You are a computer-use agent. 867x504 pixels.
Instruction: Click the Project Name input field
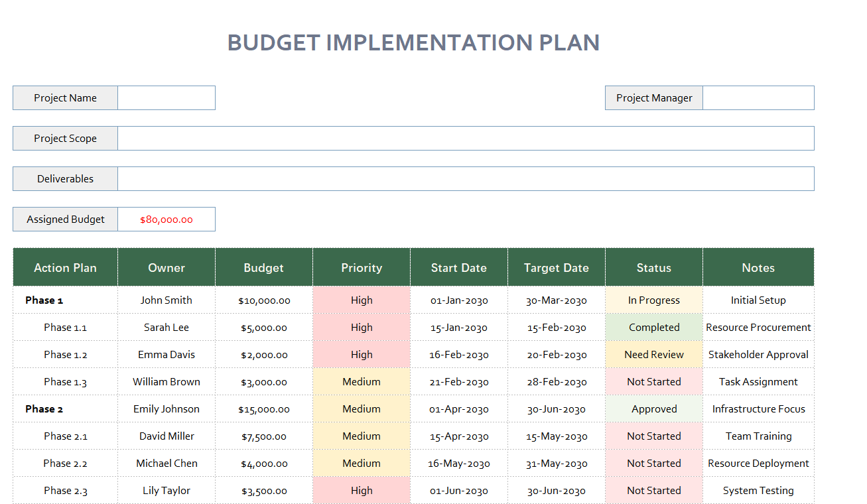pos(167,97)
